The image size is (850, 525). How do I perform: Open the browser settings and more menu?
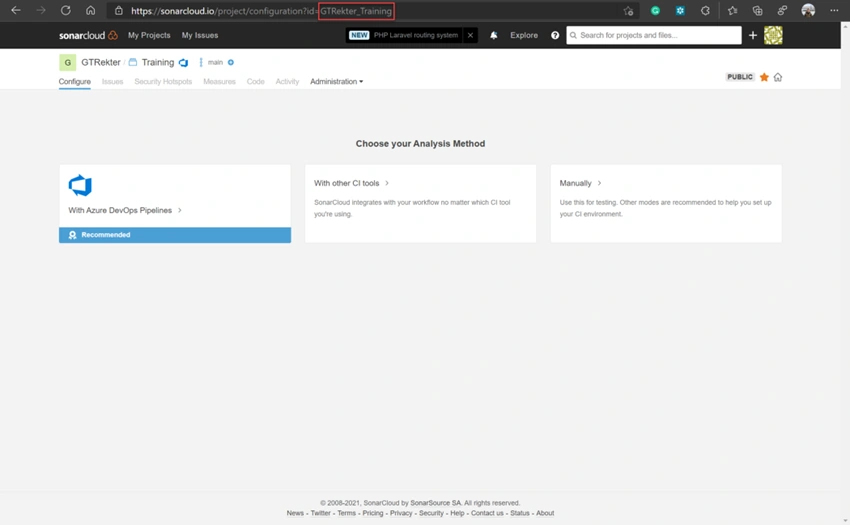[834, 10]
